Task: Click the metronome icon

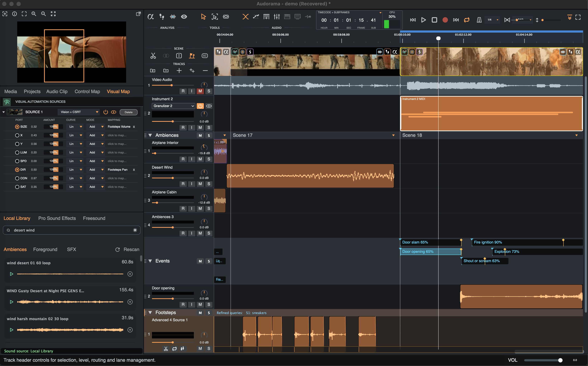Action: [479, 20]
